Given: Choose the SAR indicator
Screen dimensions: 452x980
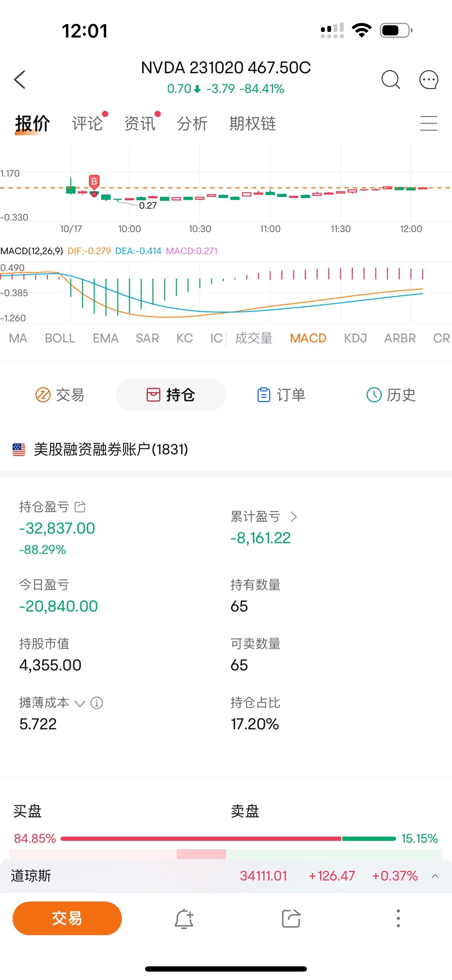Looking at the screenshot, I should point(147,338).
